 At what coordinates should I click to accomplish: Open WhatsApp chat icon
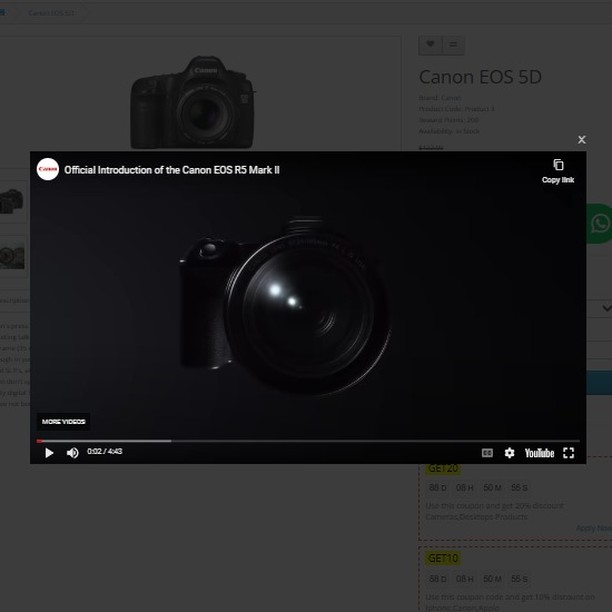[600, 224]
